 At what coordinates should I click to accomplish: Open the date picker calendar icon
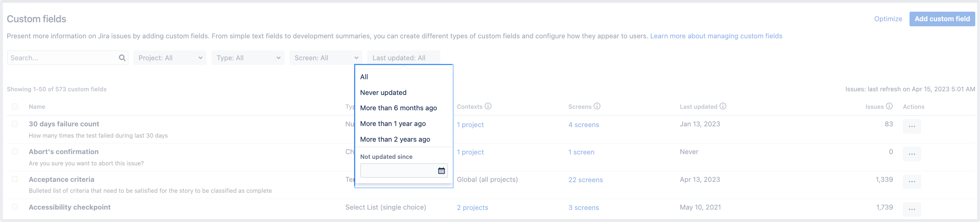(441, 170)
